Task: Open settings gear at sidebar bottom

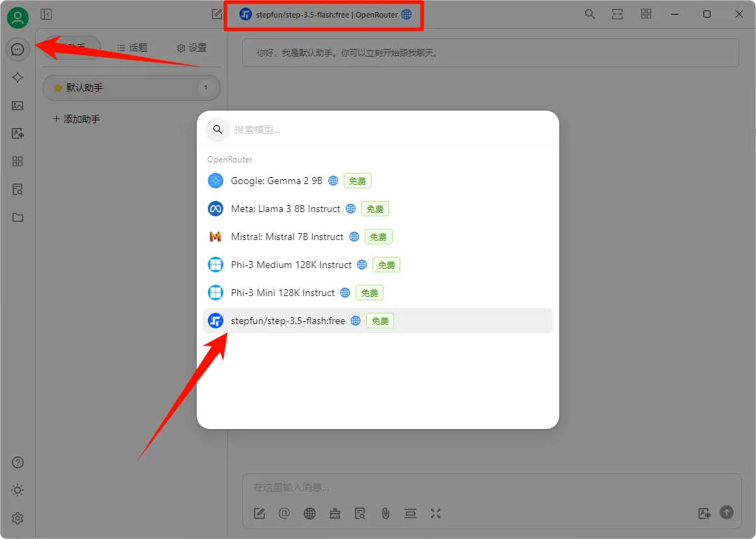Action: pyautogui.click(x=17, y=518)
